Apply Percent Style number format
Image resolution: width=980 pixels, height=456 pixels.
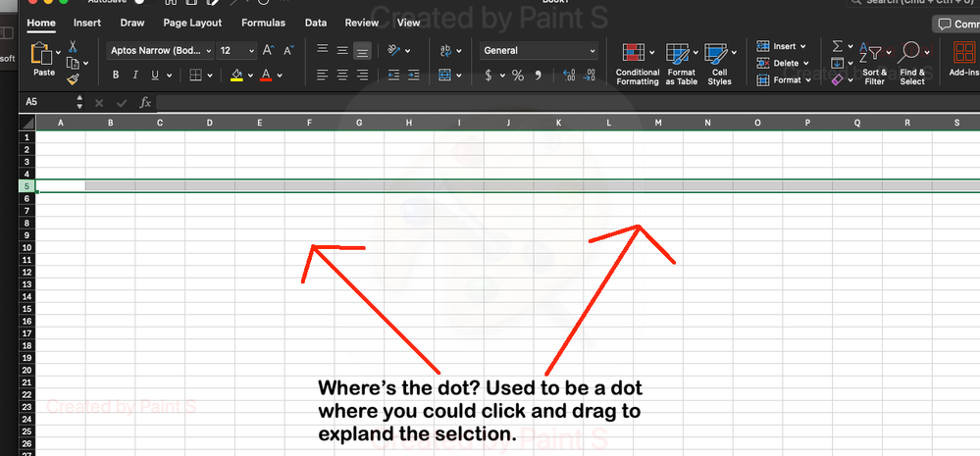click(x=518, y=76)
